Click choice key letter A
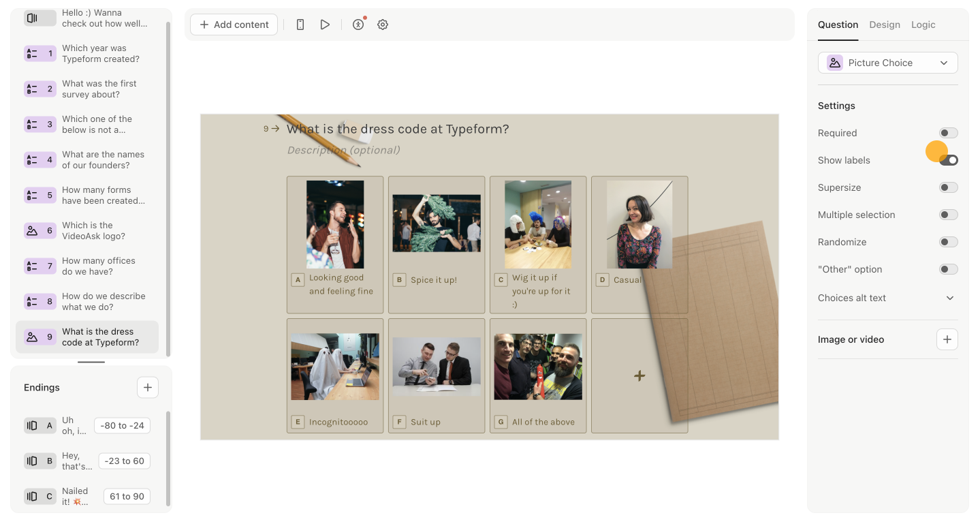Screen dimensions: 980x524 (x=298, y=279)
